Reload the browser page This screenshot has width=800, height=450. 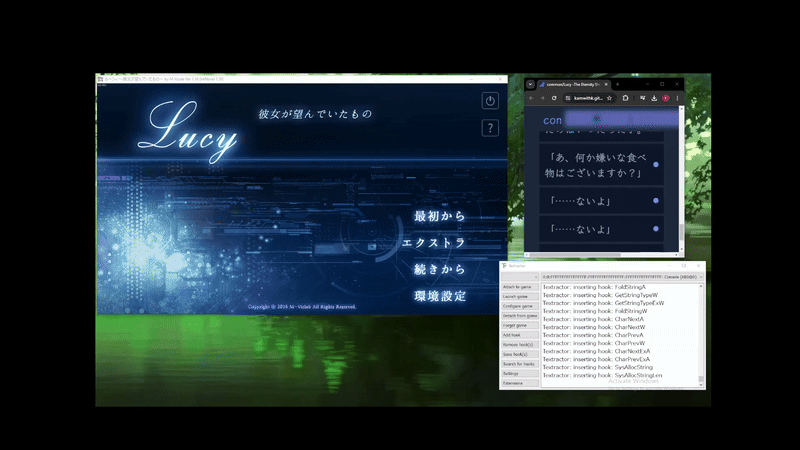click(x=554, y=98)
